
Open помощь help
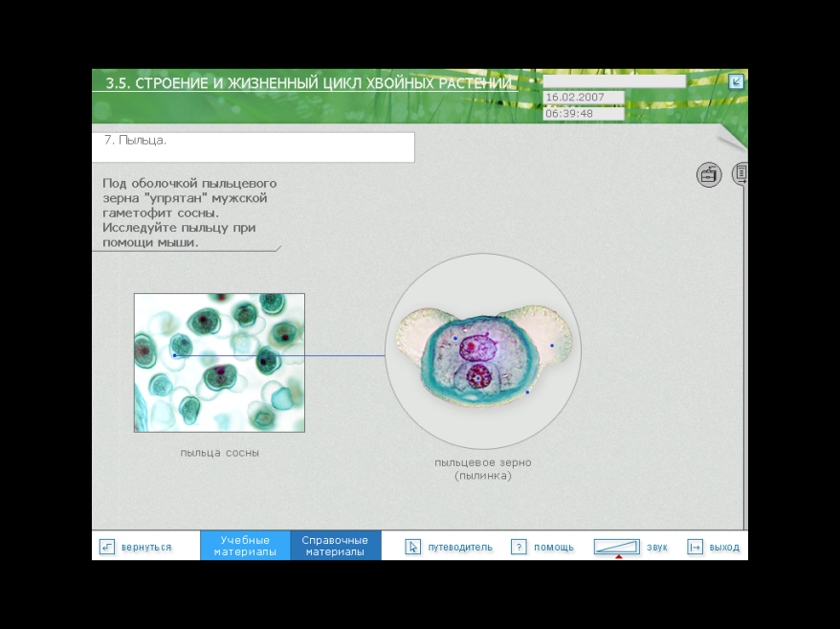pyautogui.click(x=553, y=547)
